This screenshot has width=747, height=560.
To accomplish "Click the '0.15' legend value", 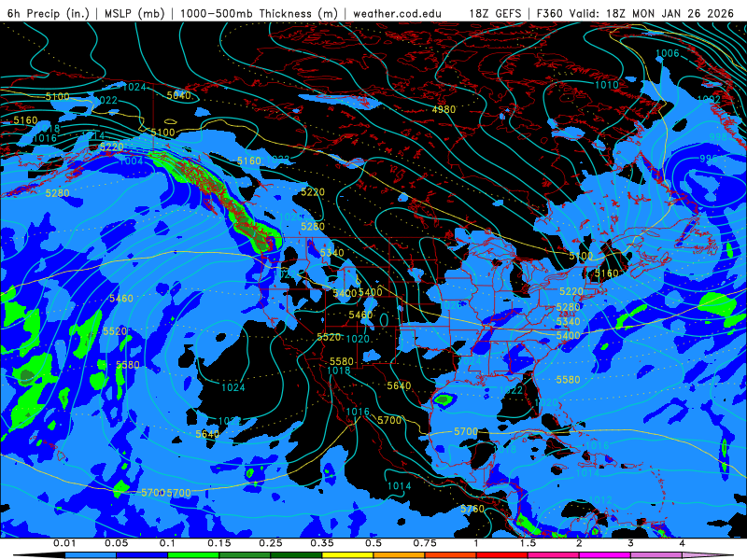I will point(219,543).
